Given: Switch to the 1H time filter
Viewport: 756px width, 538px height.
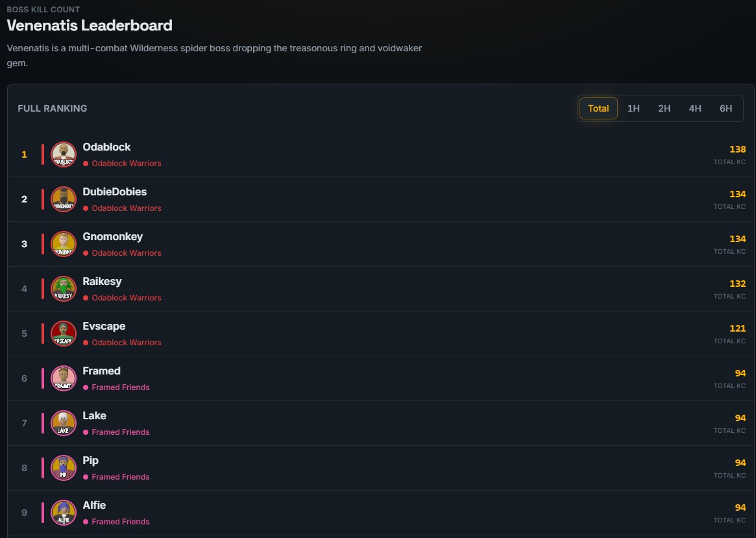Looking at the screenshot, I should tap(633, 108).
